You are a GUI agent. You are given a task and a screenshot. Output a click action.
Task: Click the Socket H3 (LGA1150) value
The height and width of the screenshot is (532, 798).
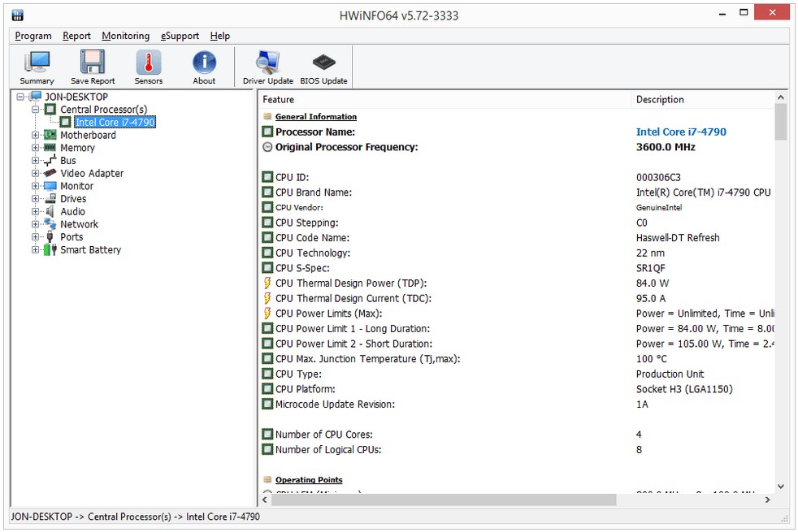tap(684, 389)
